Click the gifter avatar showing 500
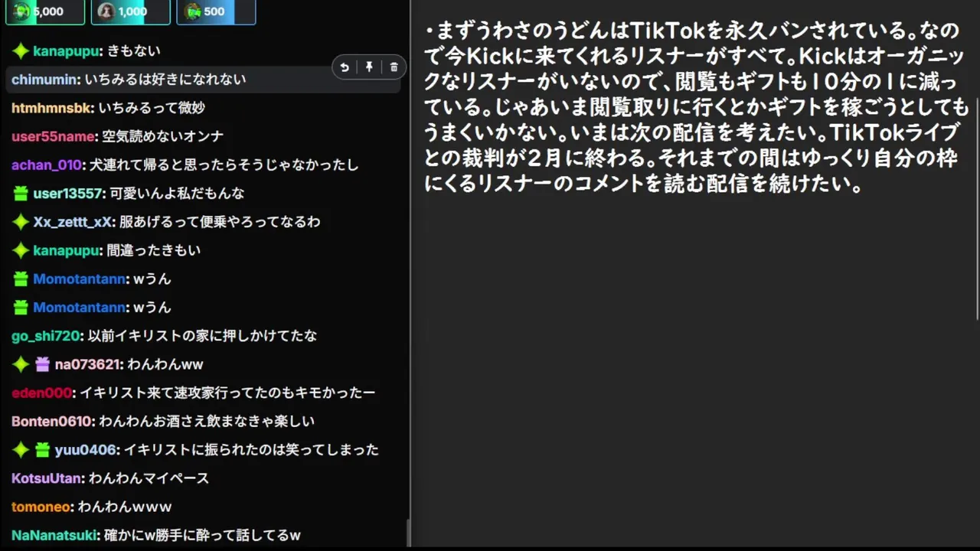 coord(193,11)
